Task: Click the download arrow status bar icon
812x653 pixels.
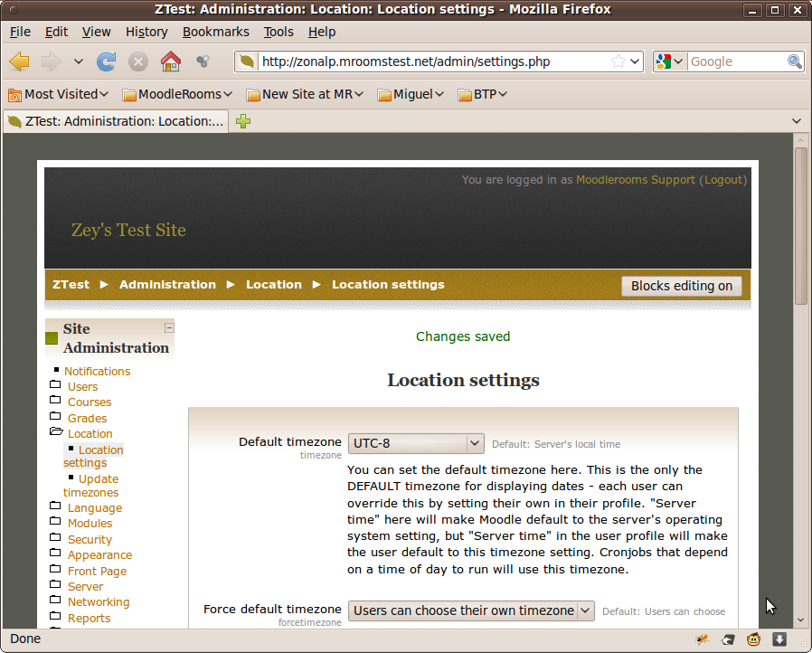Action: point(779,639)
